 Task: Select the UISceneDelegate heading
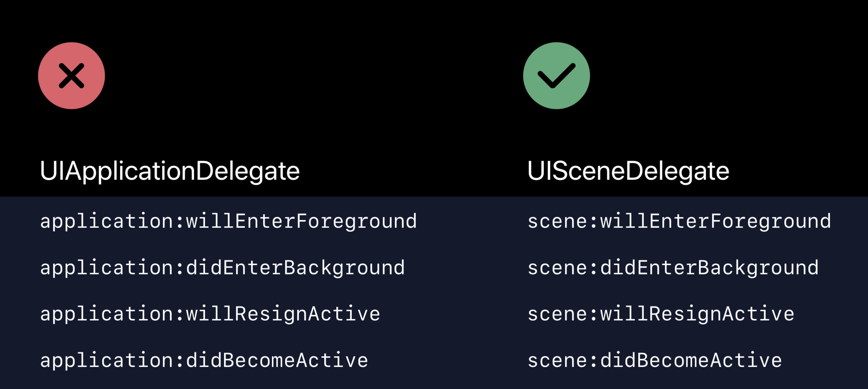pyautogui.click(x=628, y=171)
